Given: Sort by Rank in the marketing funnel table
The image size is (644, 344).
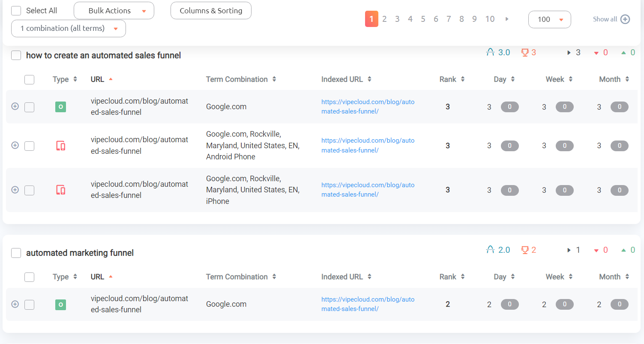Looking at the screenshot, I should (452, 277).
